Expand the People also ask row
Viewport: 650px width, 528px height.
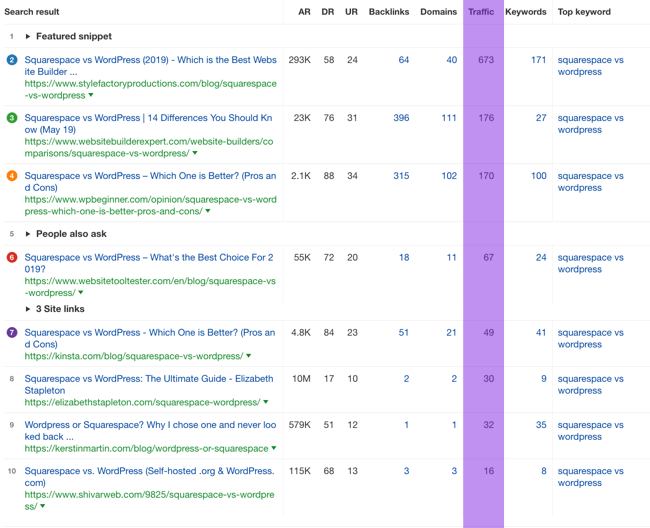tap(28, 234)
